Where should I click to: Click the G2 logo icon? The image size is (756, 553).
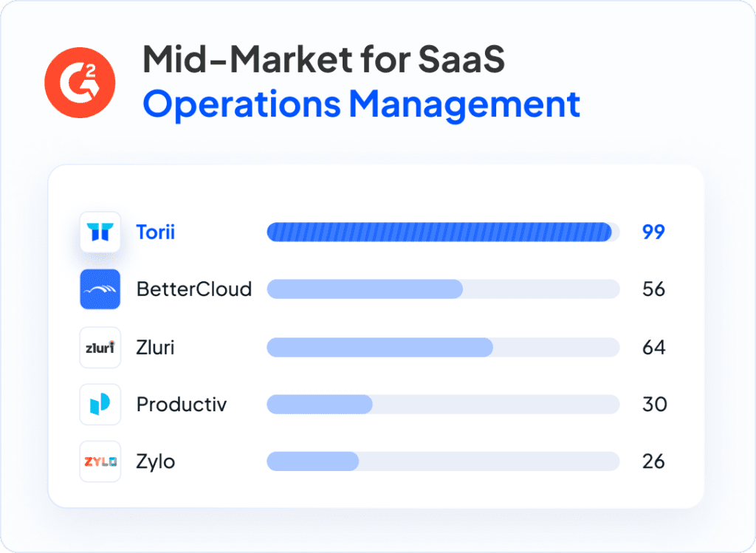(80, 83)
